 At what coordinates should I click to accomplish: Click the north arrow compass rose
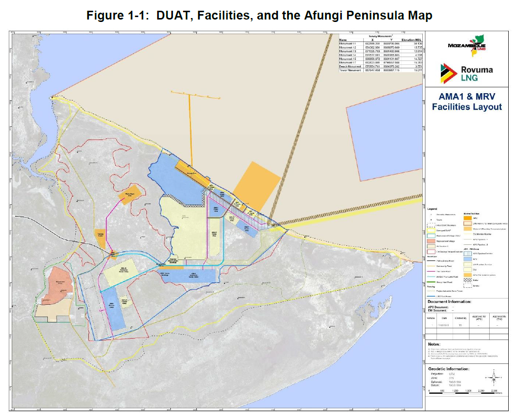[494, 376]
